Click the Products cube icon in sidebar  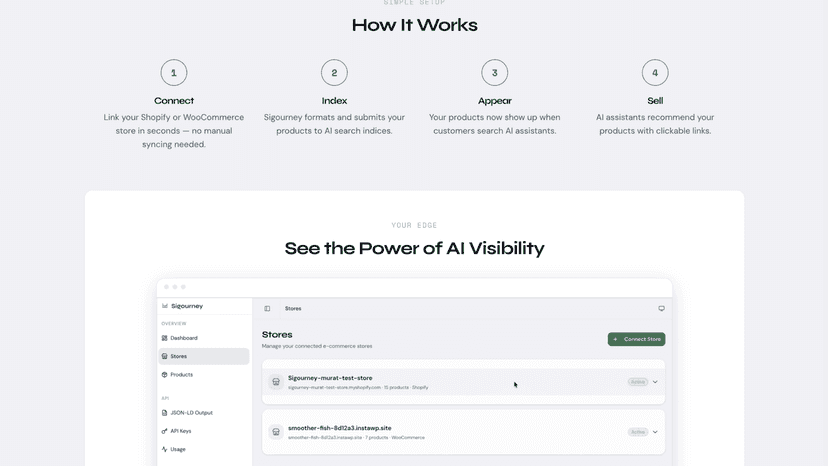pos(164,375)
